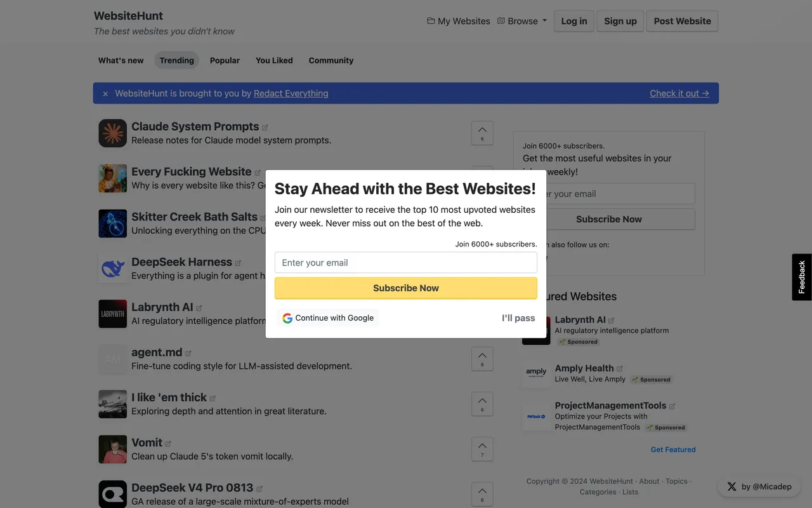Viewport: 812px width, 508px height.
Task: Open the You Liked tab
Action: point(274,60)
